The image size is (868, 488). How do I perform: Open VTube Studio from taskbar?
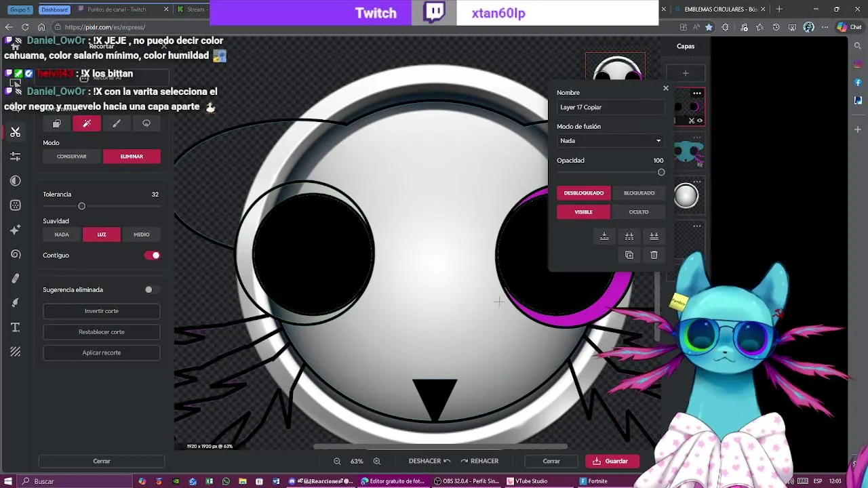tap(528, 481)
